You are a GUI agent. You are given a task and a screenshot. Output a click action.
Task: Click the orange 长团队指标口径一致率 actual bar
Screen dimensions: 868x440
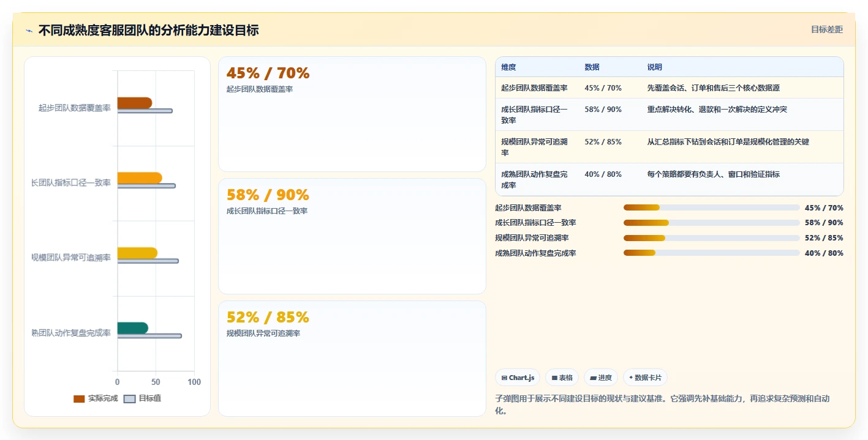pos(140,178)
